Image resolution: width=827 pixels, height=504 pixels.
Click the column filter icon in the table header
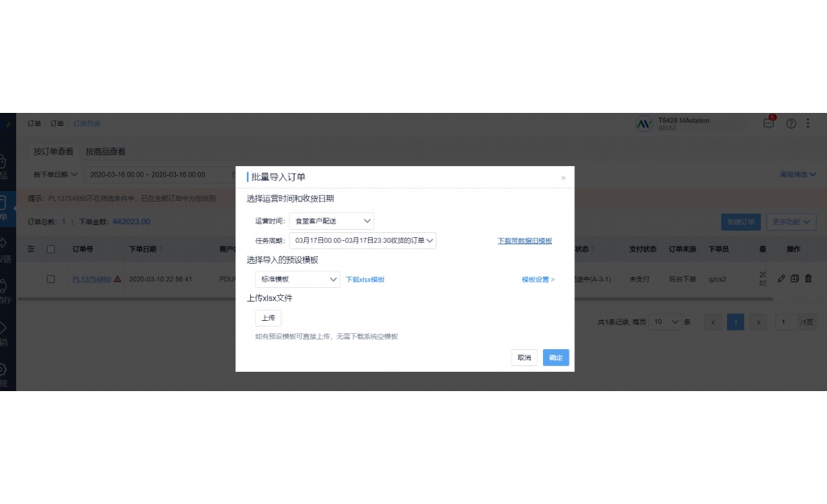pyautogui.click(x=31, y=249)
